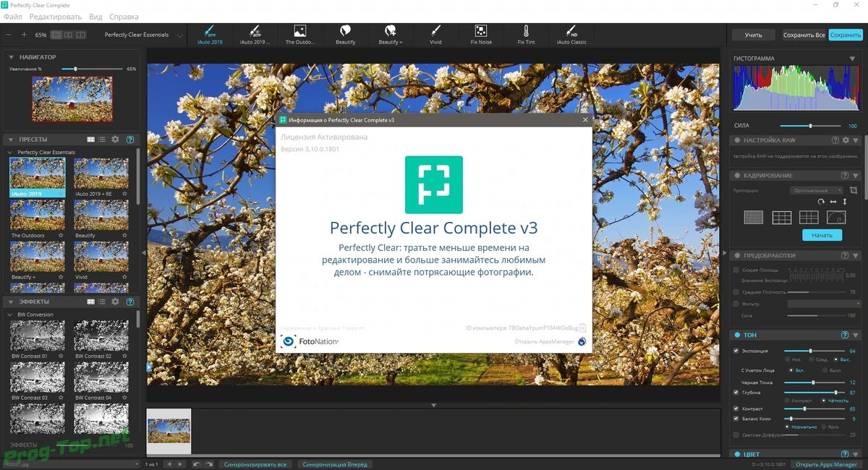Click Открыть Apps Manager in status bar
This screenshot has height=470, width=868.
[827, 464]
